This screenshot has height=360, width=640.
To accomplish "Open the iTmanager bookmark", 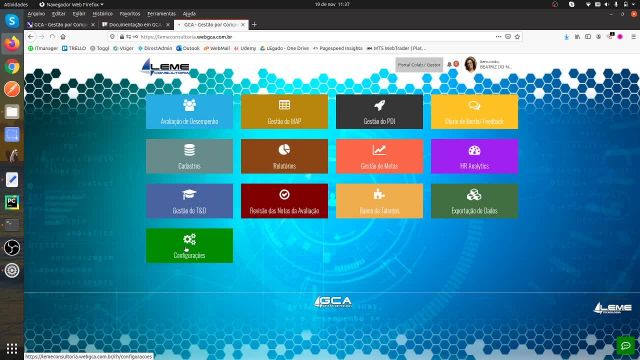I will tap(43, 48).
